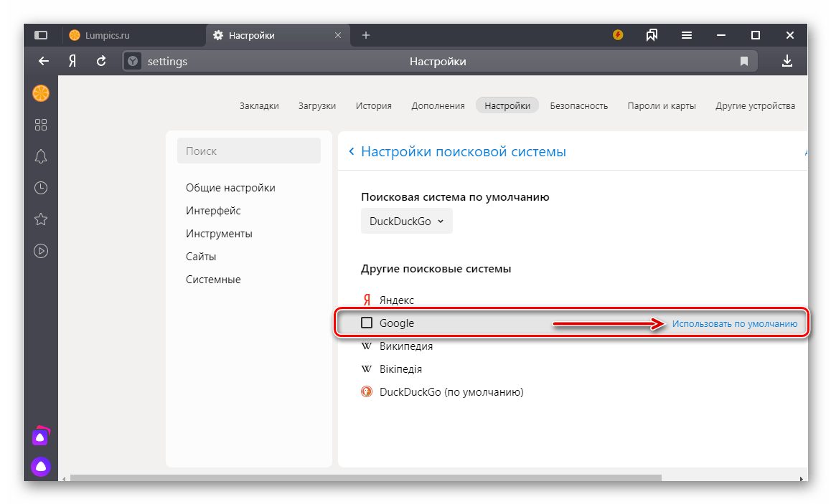This screenshot has width=831, height=504.
Task: Click 'Использовать по умолчанию' link for Google
Action: [x=734, y=323]
